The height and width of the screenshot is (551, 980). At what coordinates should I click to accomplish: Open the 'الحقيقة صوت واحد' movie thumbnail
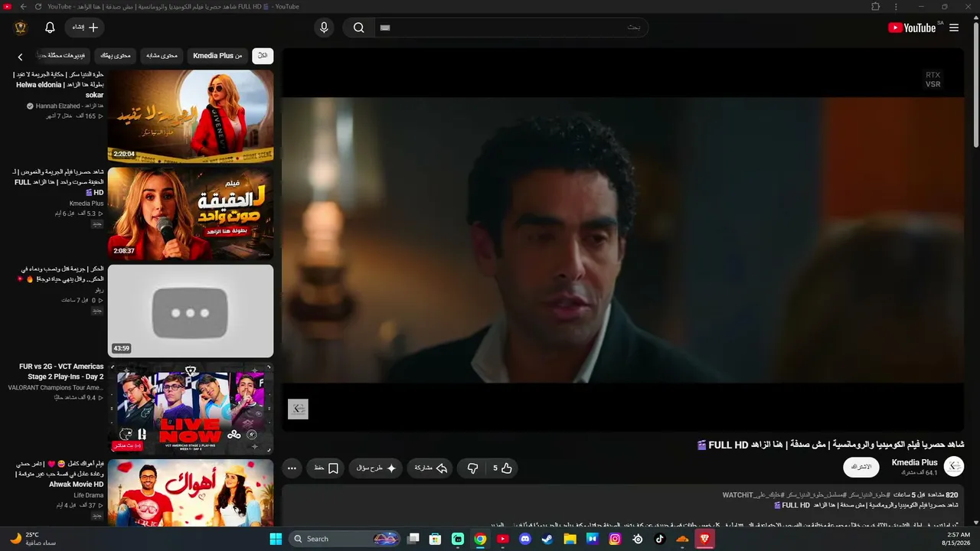pos(191,214)
